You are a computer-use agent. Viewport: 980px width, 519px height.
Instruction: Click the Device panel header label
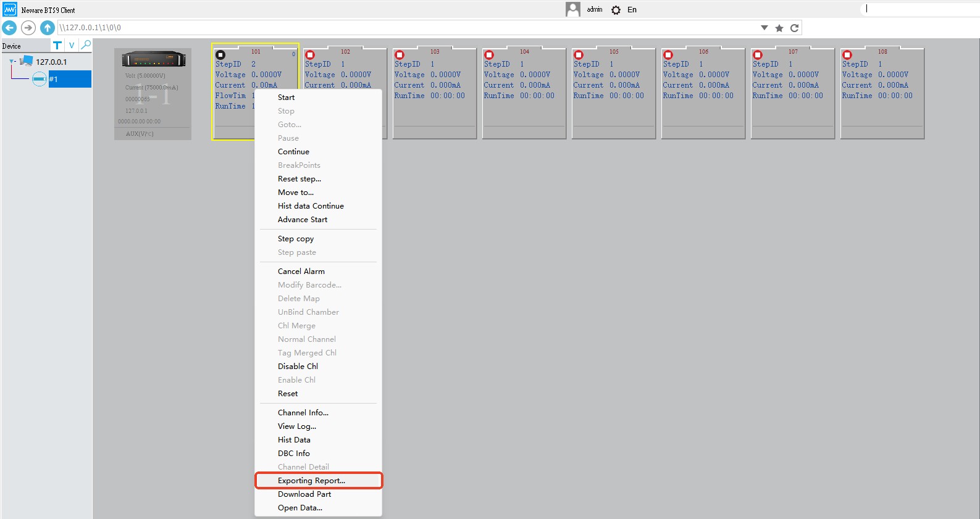point(11,46)
